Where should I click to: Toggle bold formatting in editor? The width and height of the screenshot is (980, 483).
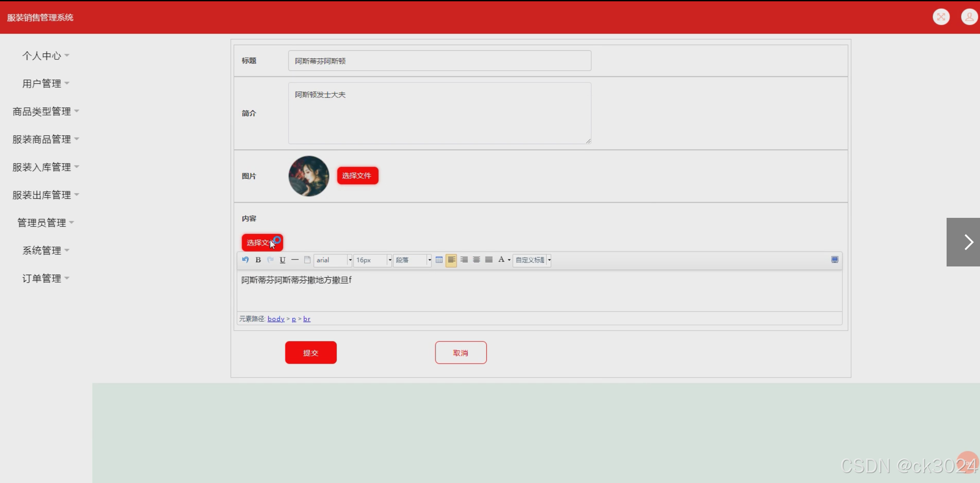pos(258,260)
